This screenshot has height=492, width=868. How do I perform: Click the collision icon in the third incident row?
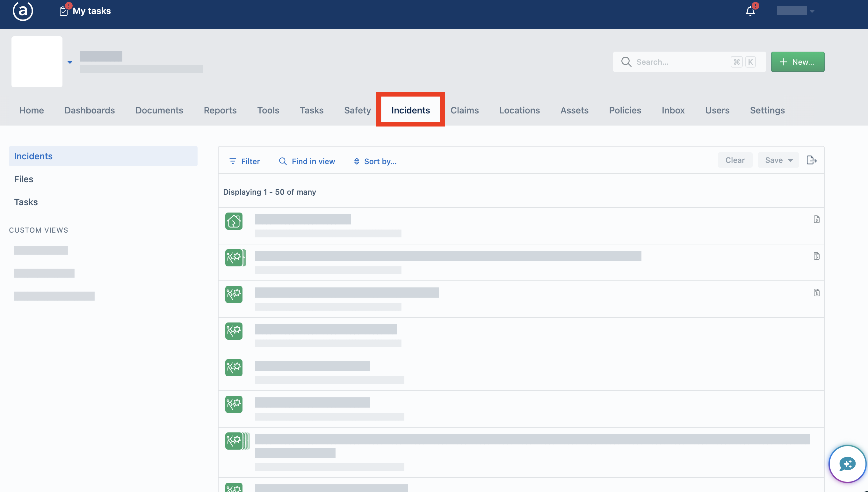tap(234, 294)
